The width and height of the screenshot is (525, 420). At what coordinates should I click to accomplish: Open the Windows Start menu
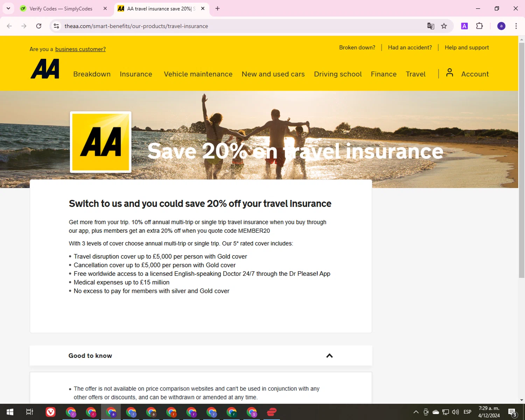coord(10,412)
